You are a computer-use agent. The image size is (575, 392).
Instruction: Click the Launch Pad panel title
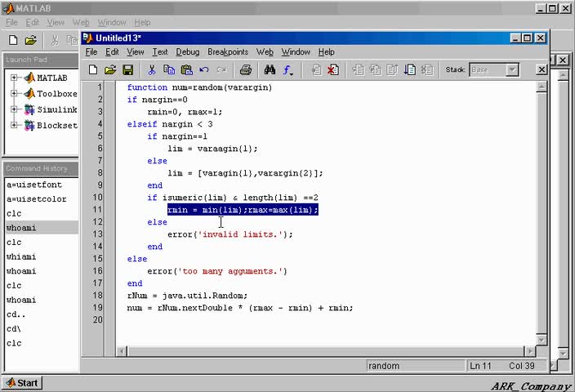pyautogui.click(x=26, y=60)
